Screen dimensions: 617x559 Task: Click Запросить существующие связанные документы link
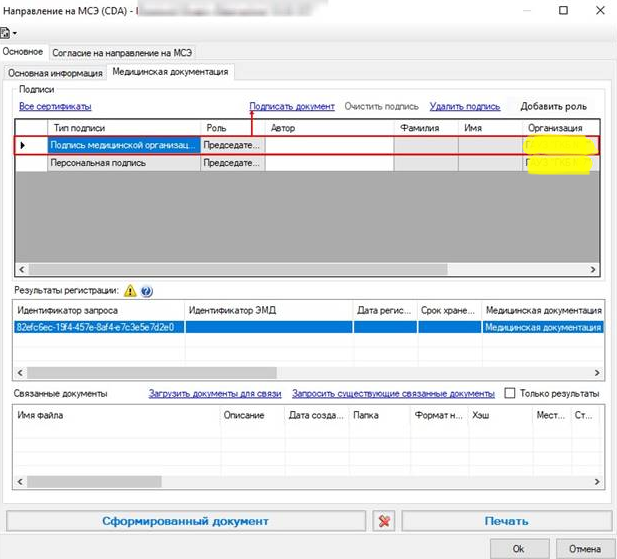coord(393,393)
